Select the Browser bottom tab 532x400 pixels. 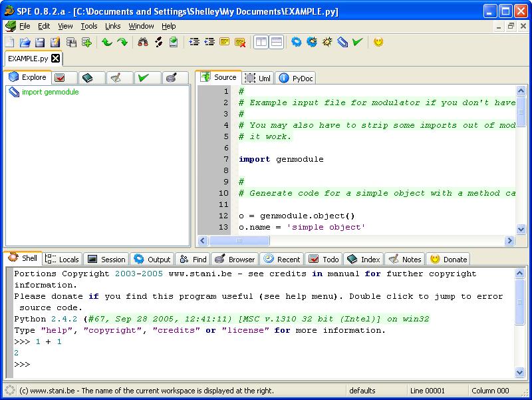click(x=235, y=260)
